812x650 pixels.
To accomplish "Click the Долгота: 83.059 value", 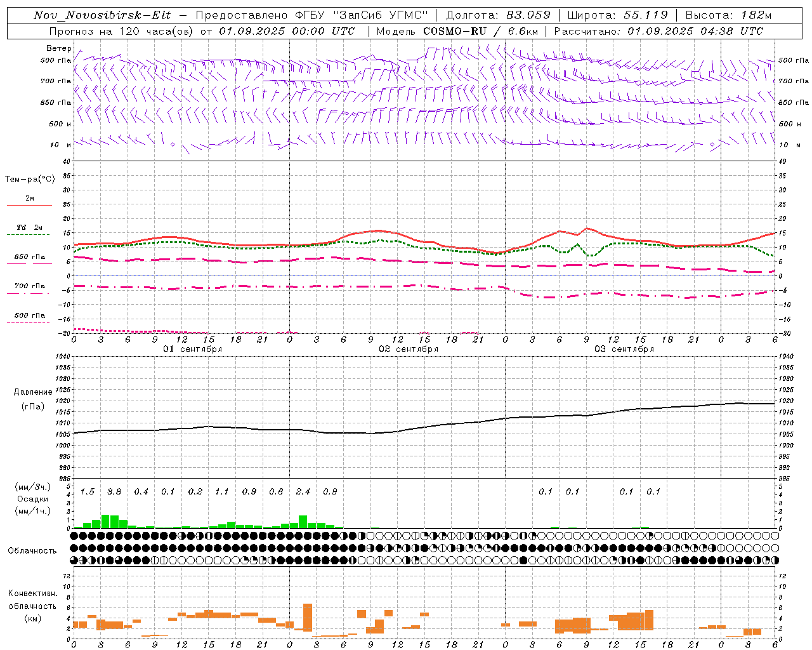I will click(x=498, y=15).
